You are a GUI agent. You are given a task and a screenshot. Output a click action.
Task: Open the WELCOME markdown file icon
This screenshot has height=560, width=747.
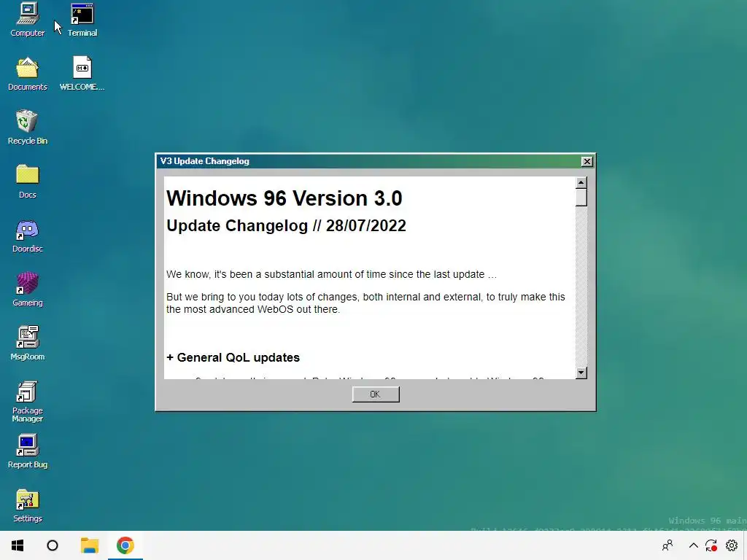pyautogui.click(x=82, y=74)
